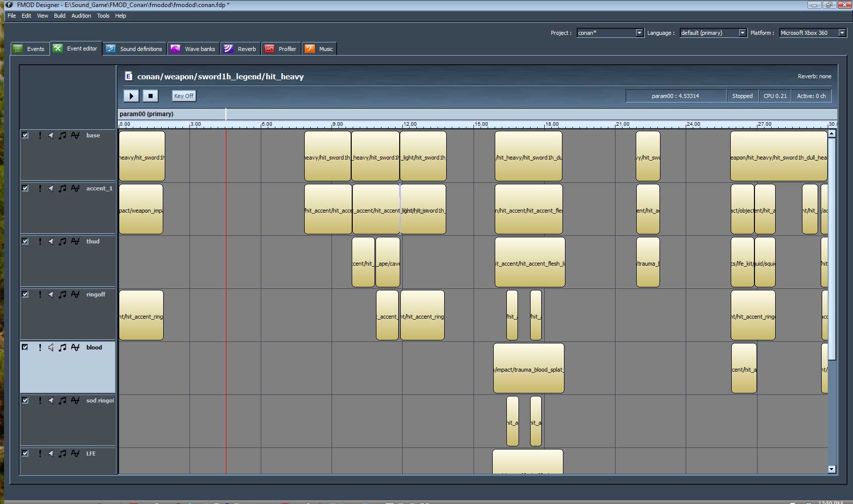Screen dimensions: 853x504
Task: Toggle the thud layer checkbox
Action: (25, 241)
